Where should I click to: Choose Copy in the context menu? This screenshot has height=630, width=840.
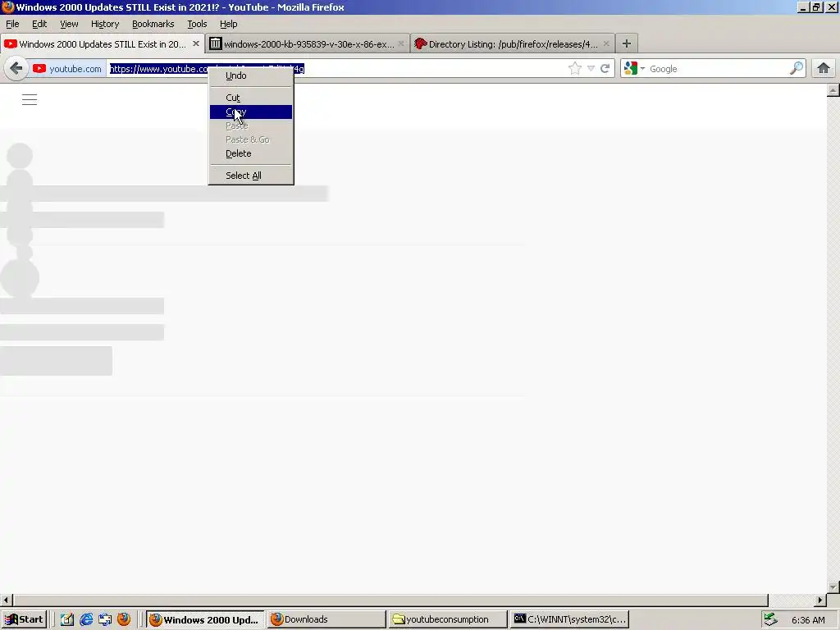pos(251,112)
